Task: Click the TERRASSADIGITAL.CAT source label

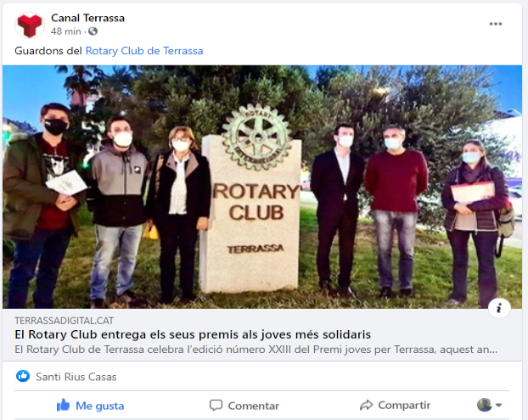Action: (x=64, y=321)
